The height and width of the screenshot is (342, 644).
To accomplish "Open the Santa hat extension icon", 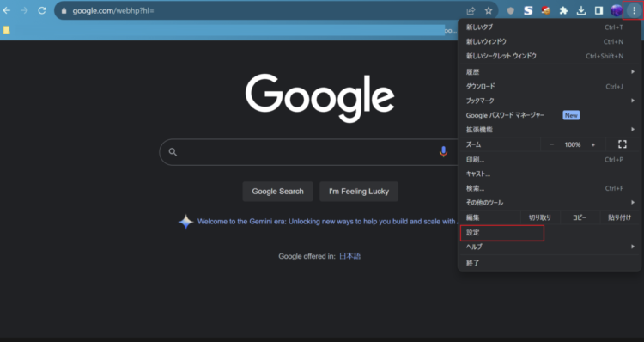I will 546,10.
